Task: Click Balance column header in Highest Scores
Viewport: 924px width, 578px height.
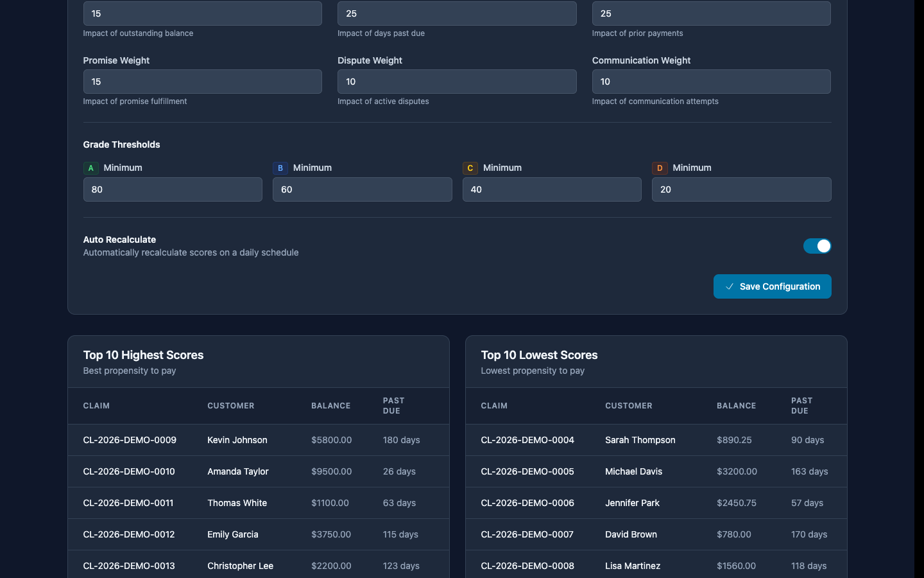Action: [330, 406]
